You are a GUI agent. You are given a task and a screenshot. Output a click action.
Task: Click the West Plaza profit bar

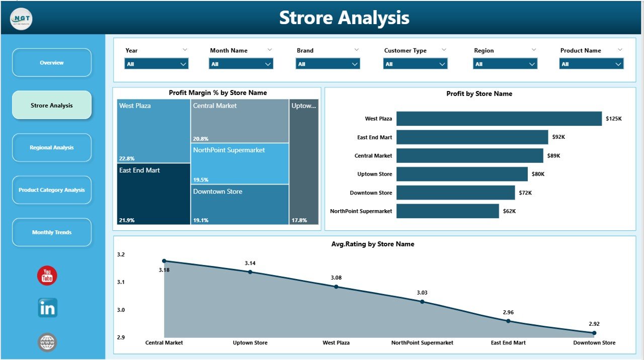[498, 118]
